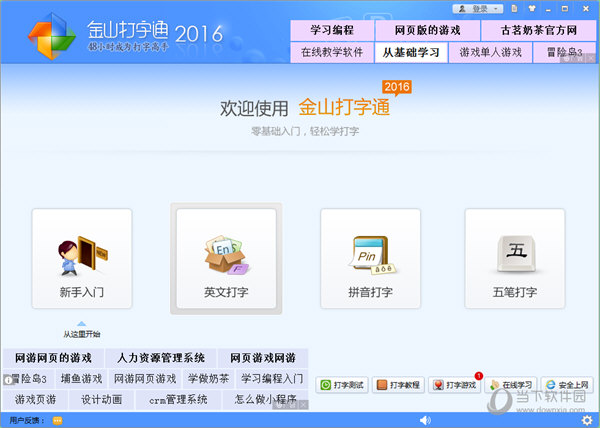This screenshot has height=428, width=600.
Task: Click the 古茗奶茶官方网 ad link
Action: [x=538, y=30]
